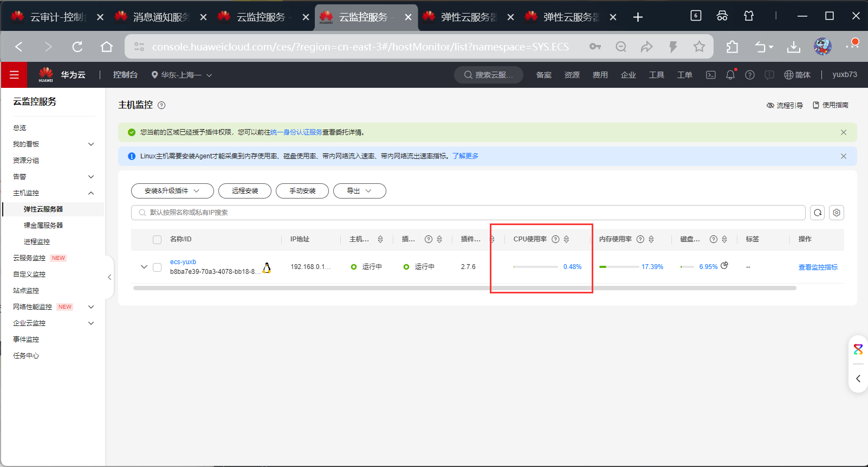Open the header help question icon
Image resolution: width=868 pixels, height=467 pixels.
coord(750,75)
